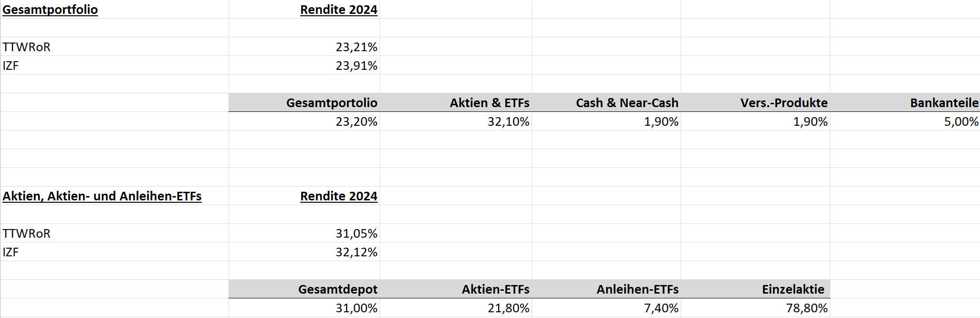Image resolution: width=980 pixels, height=318 pixels.
Task: Click the 23,21% TTWRoR value cell
Action: [304, 47]
